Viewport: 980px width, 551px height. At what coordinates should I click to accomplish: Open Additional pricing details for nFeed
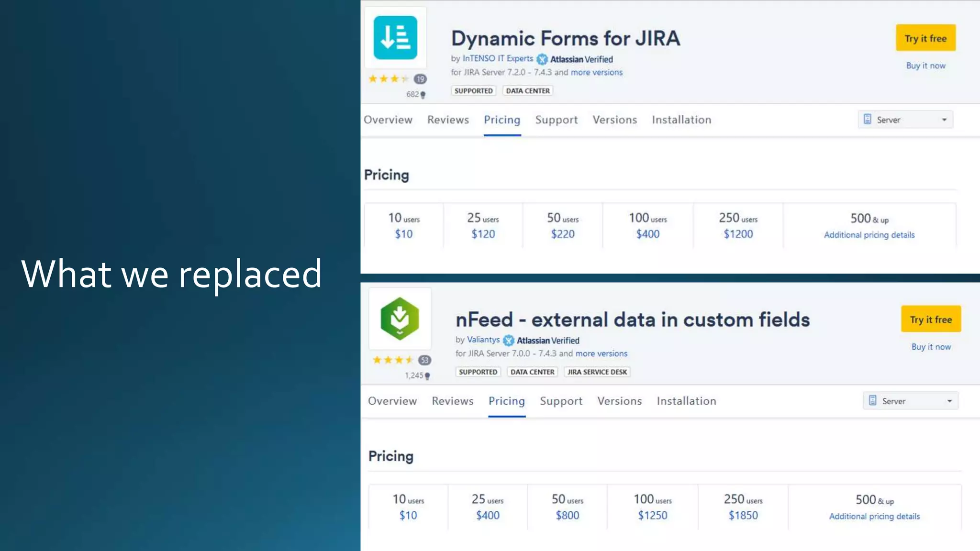point(874,516)
